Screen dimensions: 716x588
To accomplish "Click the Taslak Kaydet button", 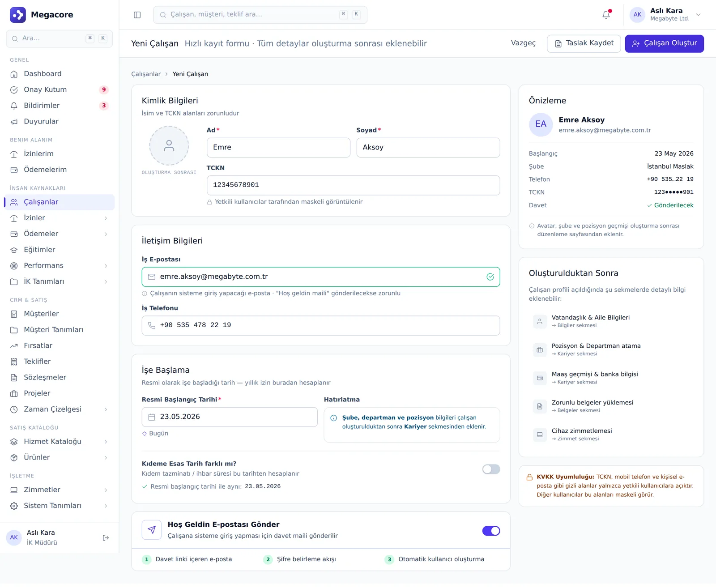I will pos(584,44).
